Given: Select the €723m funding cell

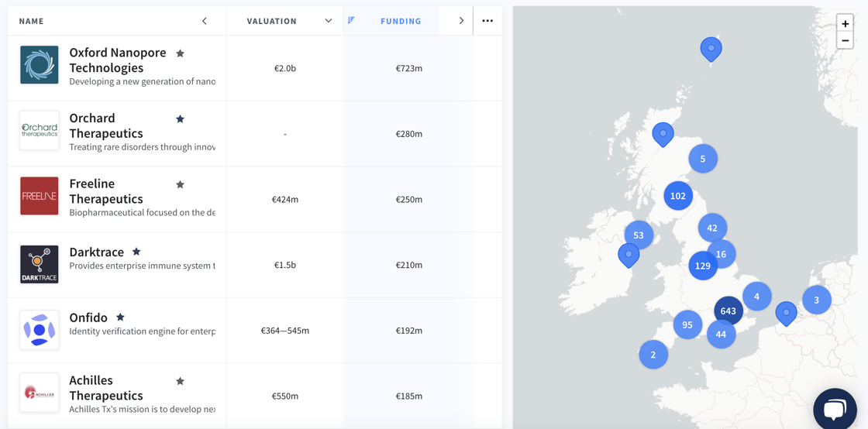Looking at the screenshot, I should 409,69.
